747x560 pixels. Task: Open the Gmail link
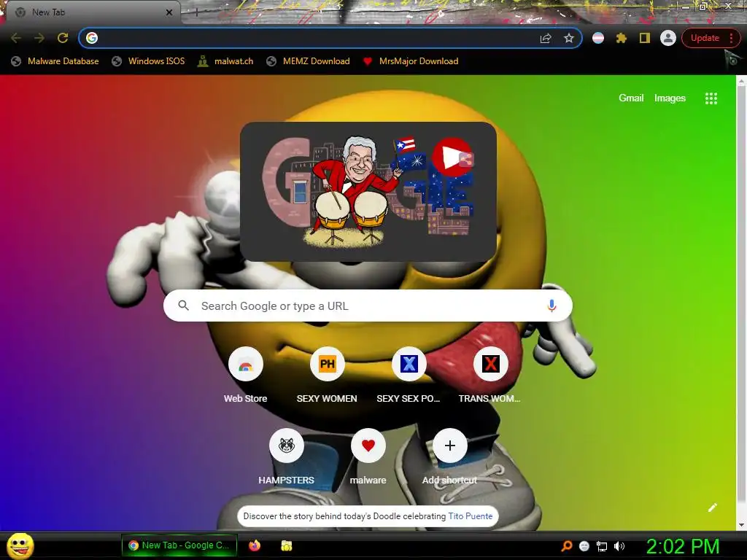[x=631, y=98]
